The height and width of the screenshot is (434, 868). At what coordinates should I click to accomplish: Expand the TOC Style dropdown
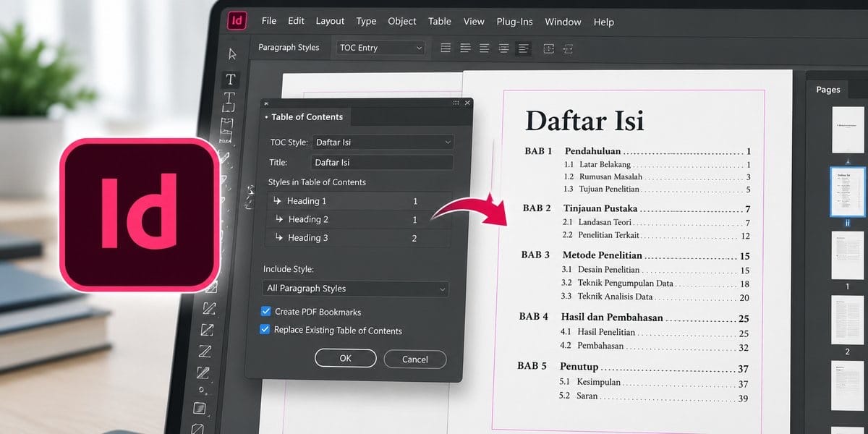383,142
